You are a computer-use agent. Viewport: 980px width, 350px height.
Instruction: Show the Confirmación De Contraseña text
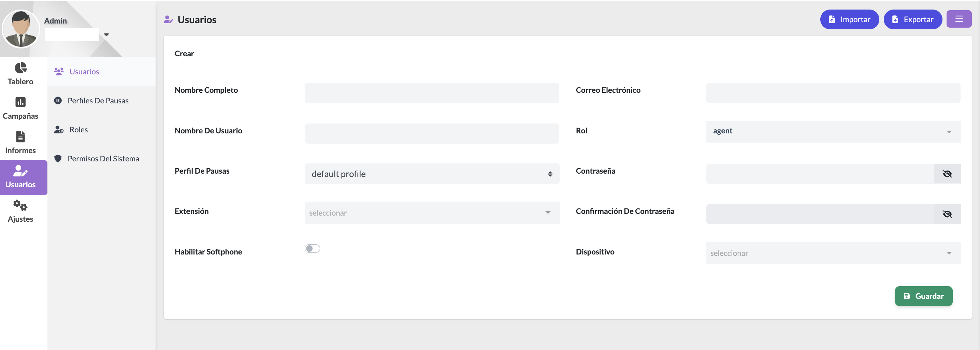(x=947, y=214)
